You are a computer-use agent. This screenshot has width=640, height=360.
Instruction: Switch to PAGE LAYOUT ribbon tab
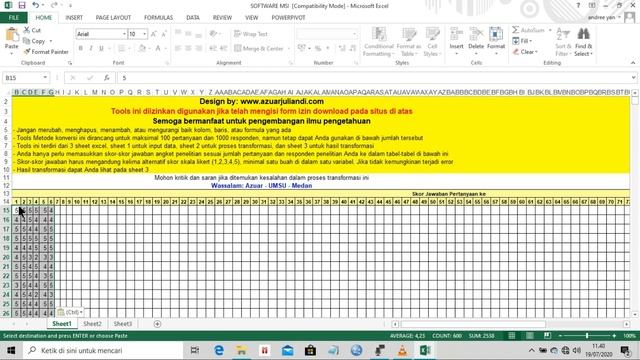[x=113, y=18]
